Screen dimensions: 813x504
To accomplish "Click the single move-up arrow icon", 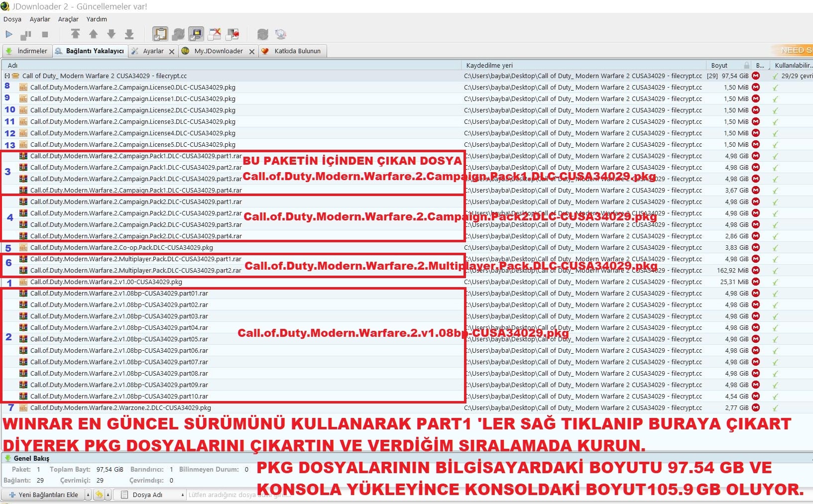I will 93,34.
